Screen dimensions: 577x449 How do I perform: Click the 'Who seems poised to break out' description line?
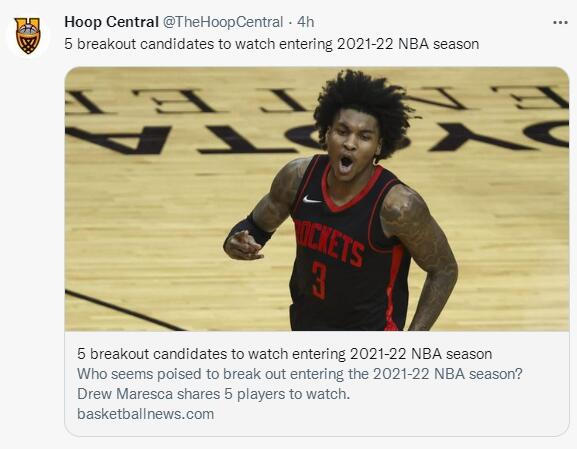(300, 374)
